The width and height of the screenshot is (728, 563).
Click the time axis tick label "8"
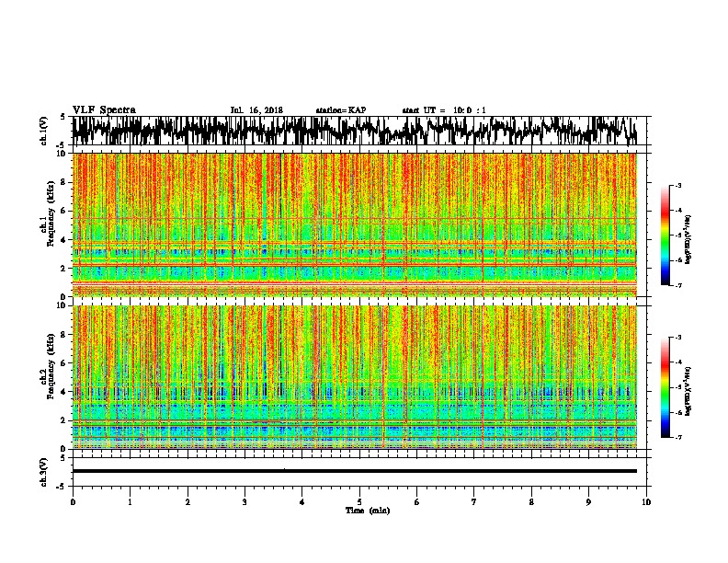click(531, 502)
